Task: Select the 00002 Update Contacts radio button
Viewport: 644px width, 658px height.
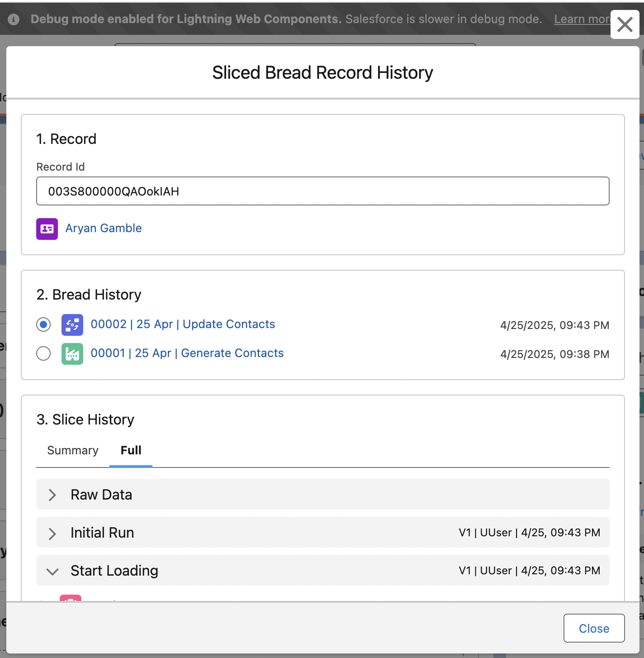Action: (x=43, y=324)
